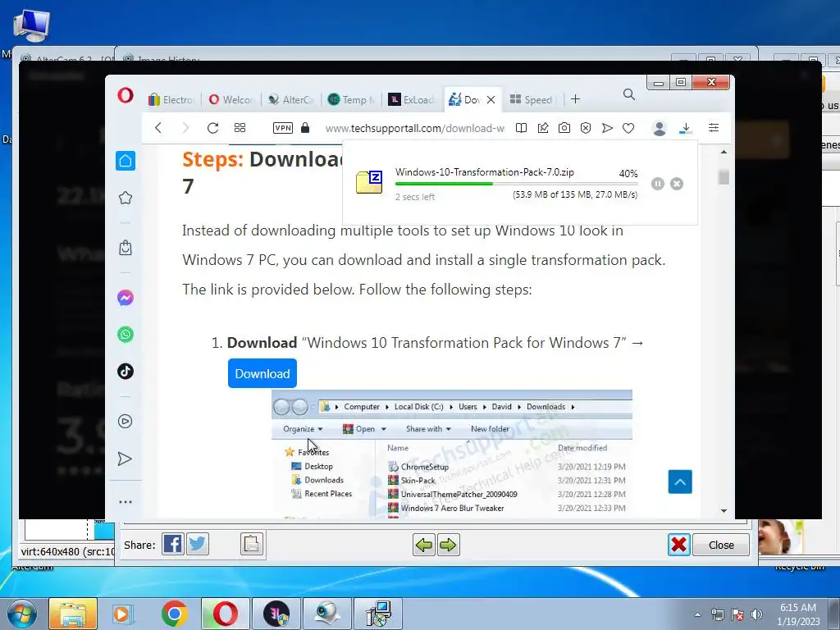Image resolution: width=840 pixels, height=630 pixels.
Task: Switch to the Welcome tab
Action: 231,99
